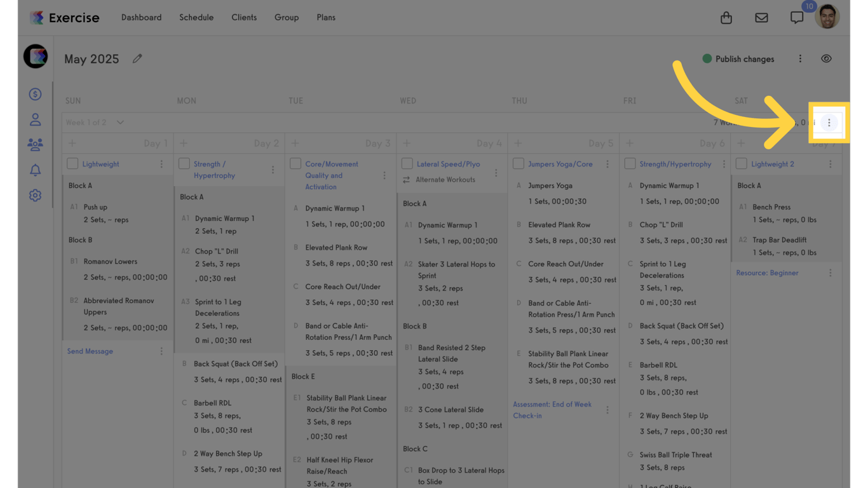This screenshot has width=868, height=488.
Task: Expand the Week 1 of 2 dropdown
Action: point(120,122)
